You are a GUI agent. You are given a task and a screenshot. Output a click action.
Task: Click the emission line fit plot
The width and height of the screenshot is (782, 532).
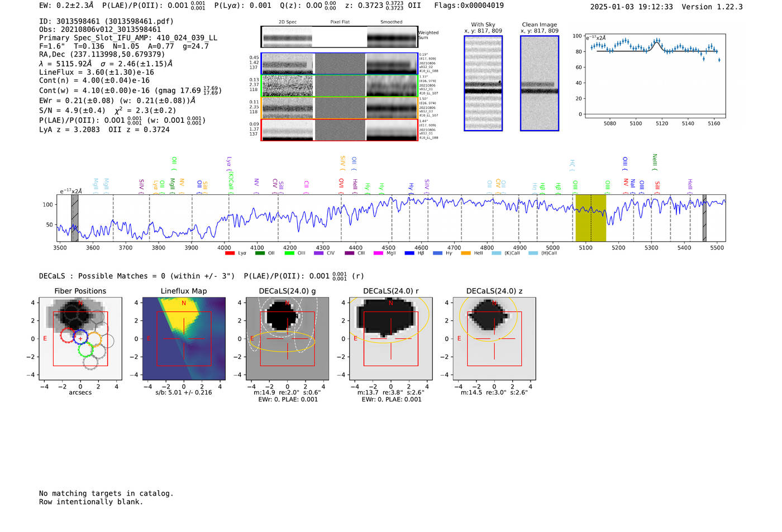point(655,76)
